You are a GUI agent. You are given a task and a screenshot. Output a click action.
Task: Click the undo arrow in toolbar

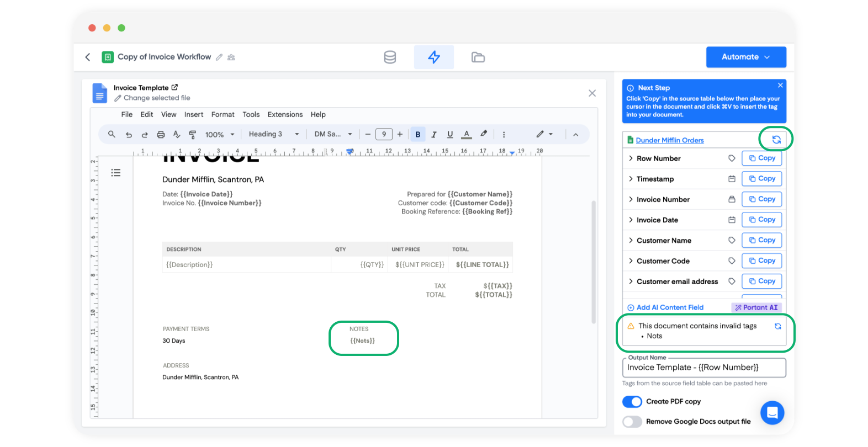(129, 135)
